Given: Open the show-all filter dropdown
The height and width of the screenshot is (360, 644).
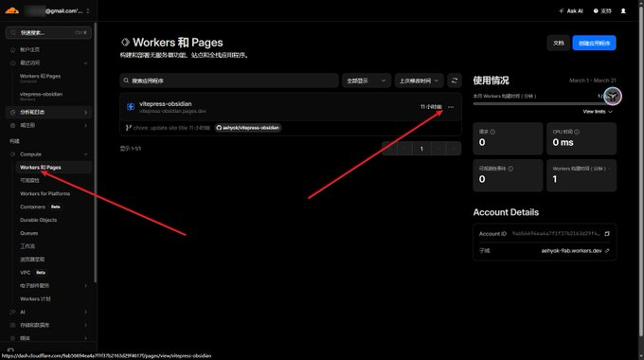Looking at the screenshot, I should (366, 81).
